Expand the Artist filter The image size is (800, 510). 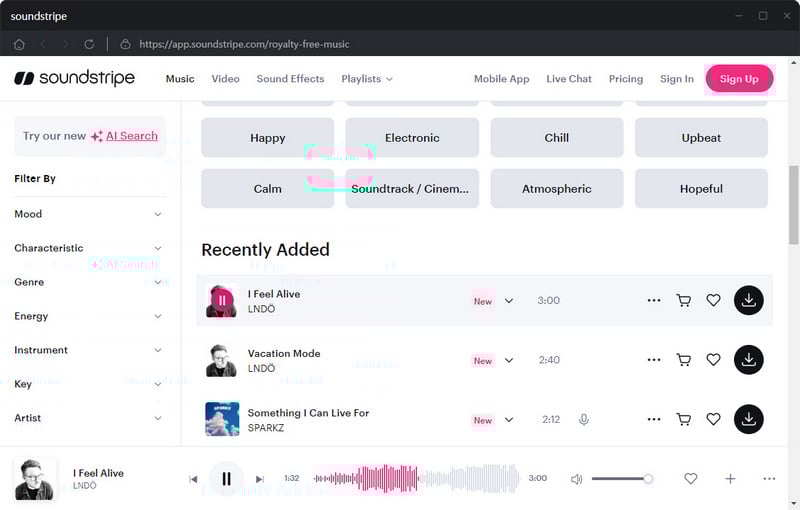(x=88, y=418)
